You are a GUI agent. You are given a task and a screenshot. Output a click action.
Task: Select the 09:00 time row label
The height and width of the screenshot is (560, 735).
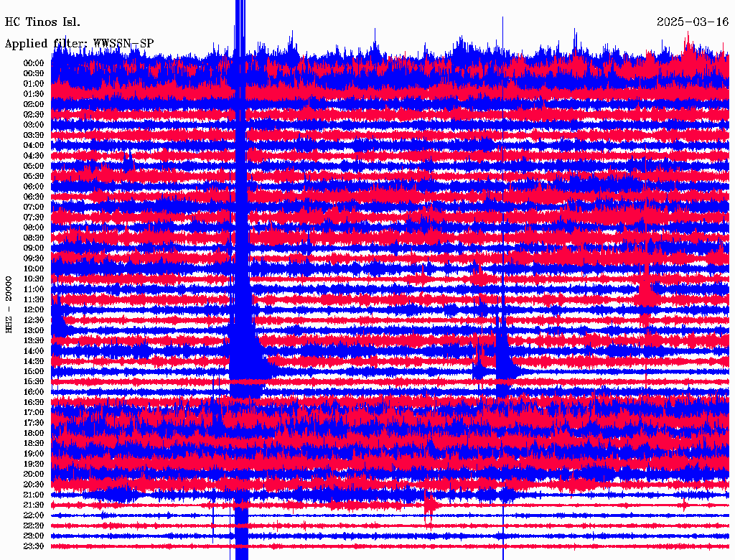34,248
